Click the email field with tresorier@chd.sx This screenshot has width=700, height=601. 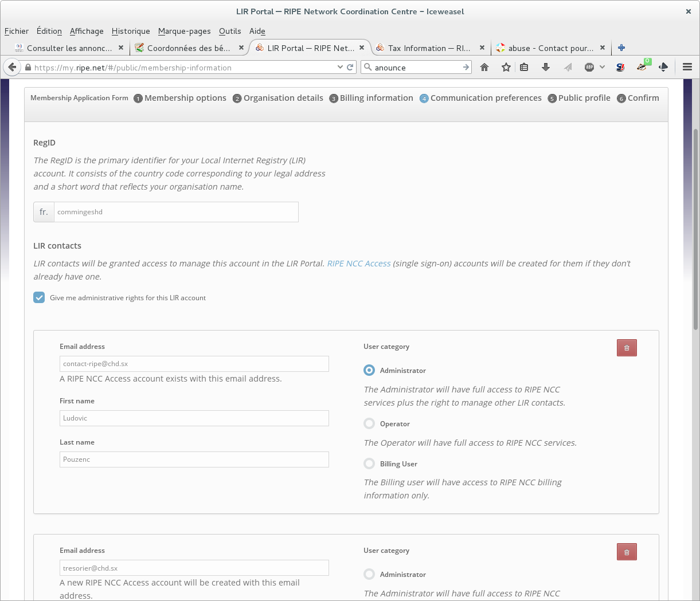coord(194,568)
